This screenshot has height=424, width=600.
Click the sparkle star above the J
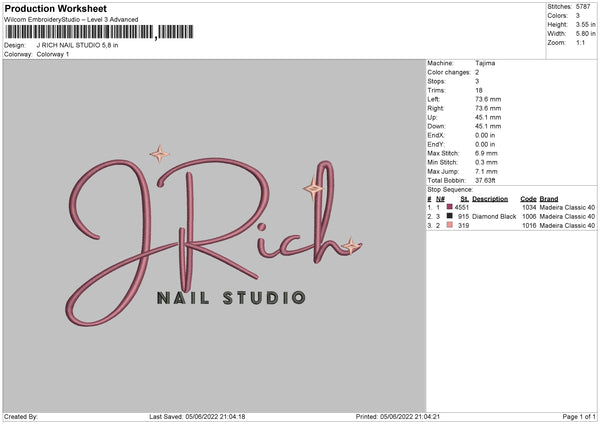tap(159, 154)
